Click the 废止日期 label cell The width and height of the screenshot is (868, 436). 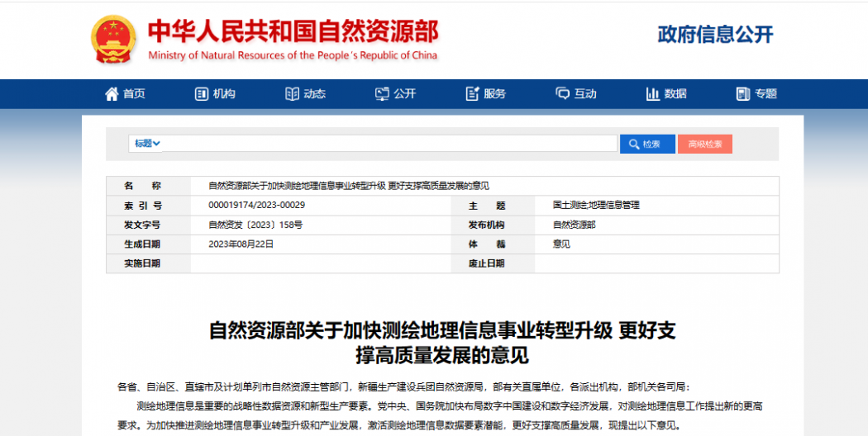pos(493,264)
